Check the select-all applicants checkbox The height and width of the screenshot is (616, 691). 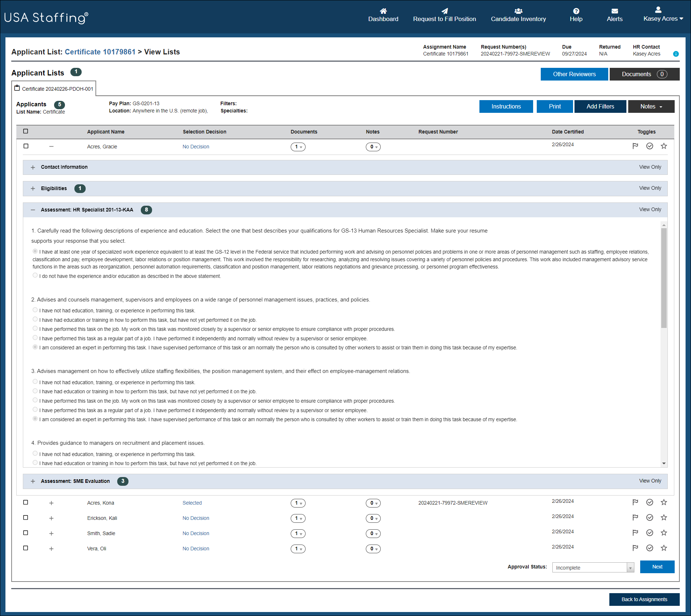click(x=25, y=131)
